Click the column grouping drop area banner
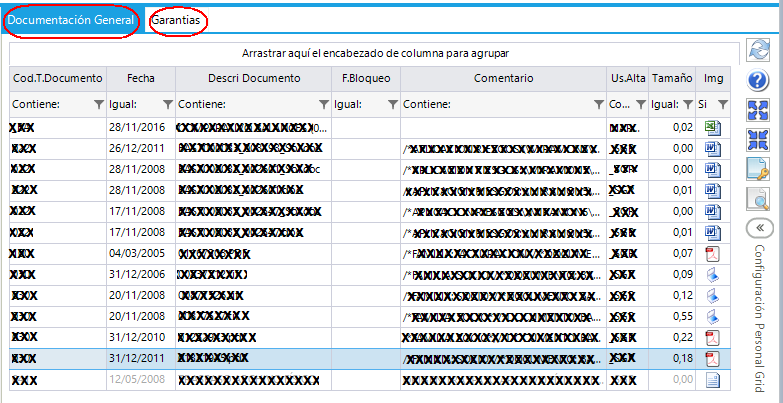 (375, 53)
